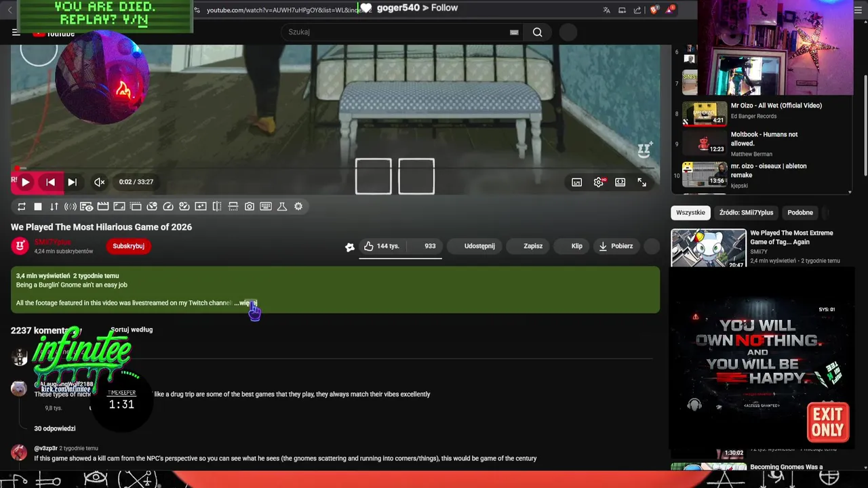Play the video with the player play button
Viewport: 868px width, 488px height.
tap(25, 182)
